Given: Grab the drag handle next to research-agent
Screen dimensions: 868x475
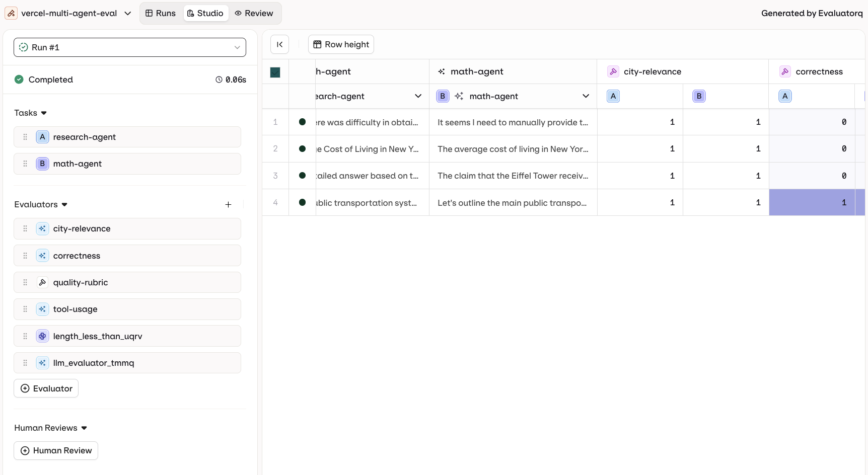Looking at the screenshot, I should (x=25, y=136).
